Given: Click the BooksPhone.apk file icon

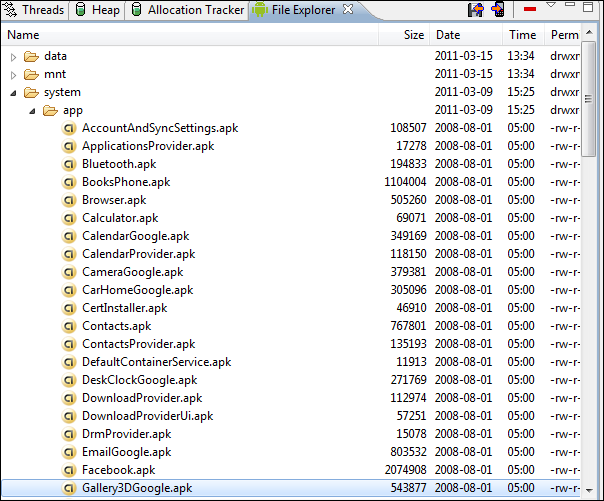Looking at the screenshot, I should tap(69, 182).
